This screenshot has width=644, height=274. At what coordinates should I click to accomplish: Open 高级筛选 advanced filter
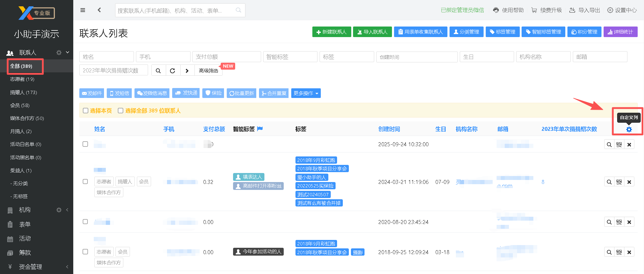click(x=208, y=71)
